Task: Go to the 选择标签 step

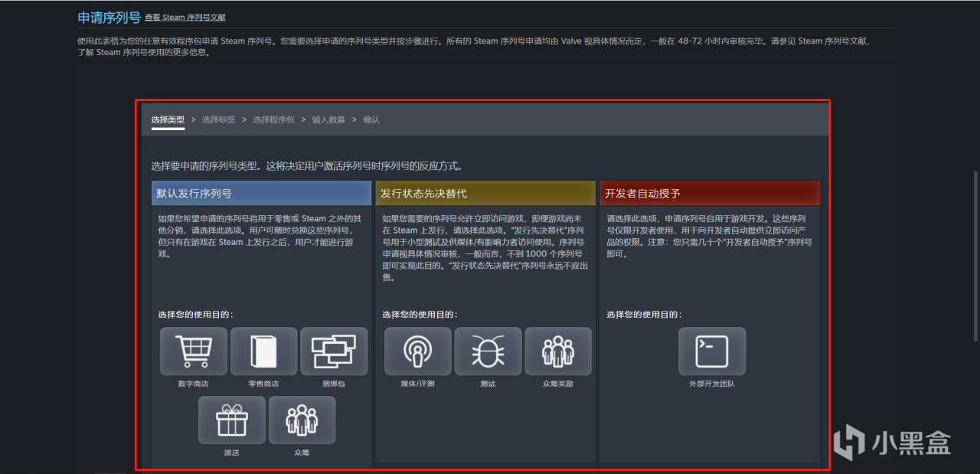Action: (x=219, y=119)
